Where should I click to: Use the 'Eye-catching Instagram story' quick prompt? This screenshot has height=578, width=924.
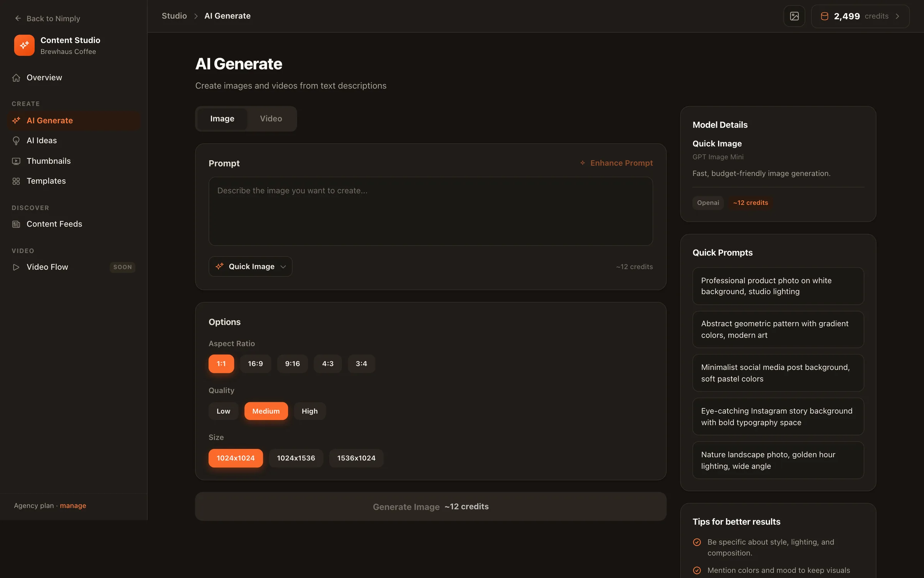tap(778, 417)
